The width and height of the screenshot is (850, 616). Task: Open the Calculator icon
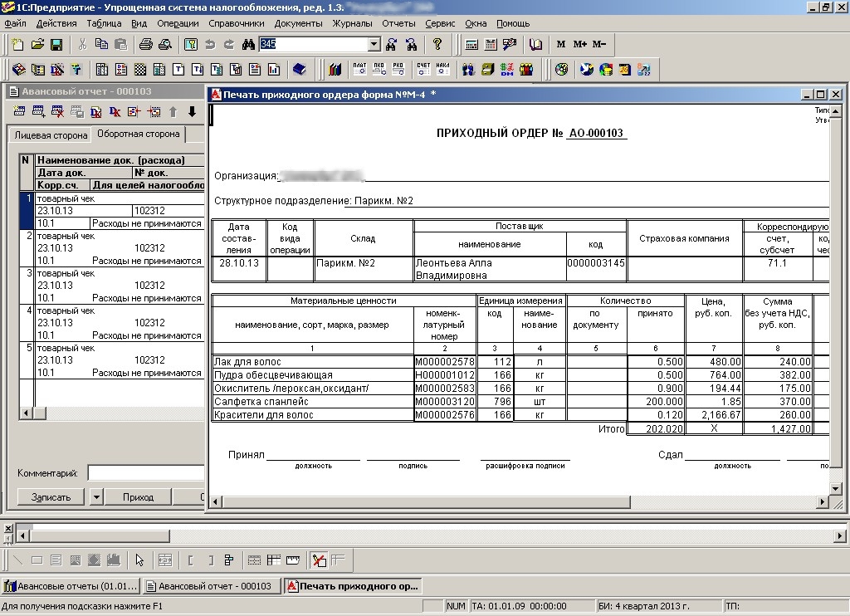[471, 45]
